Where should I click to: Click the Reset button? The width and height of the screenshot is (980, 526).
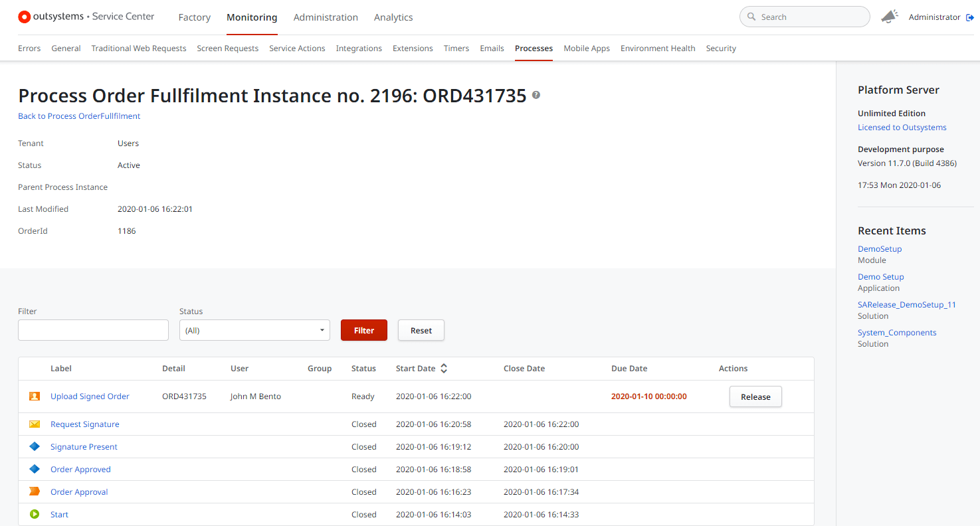point(421,330)
